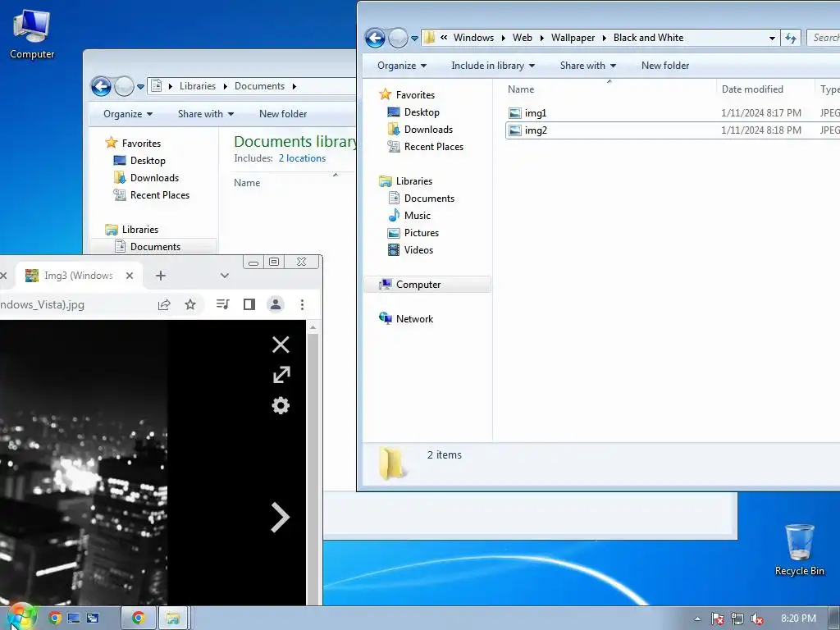This screenshot has height=630, width=840.
Task: Open recent pages dropdown in Black and White window
Action: click(414, 39)
